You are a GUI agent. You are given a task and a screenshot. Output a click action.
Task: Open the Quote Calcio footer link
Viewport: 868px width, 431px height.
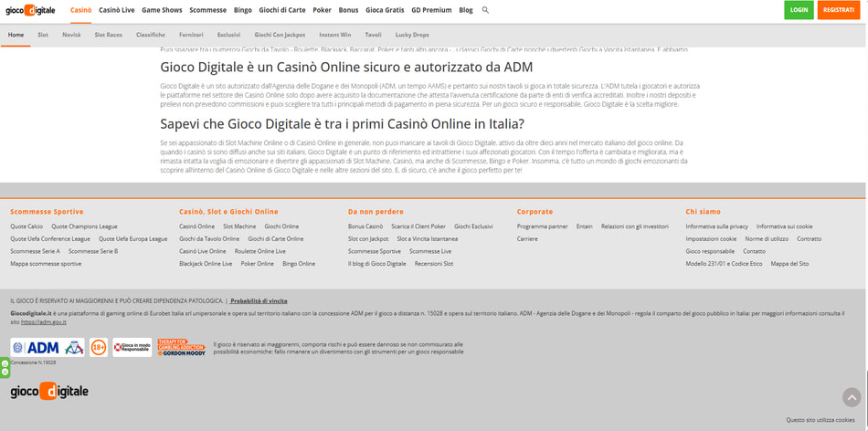(26, 226)
